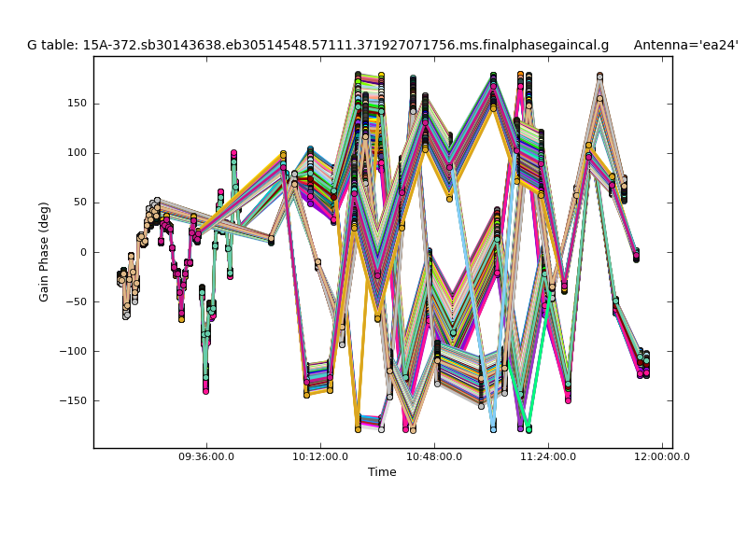Click the 'Time' x-axis label
This screenshot has width=747, height=560.
click(382, 472)
